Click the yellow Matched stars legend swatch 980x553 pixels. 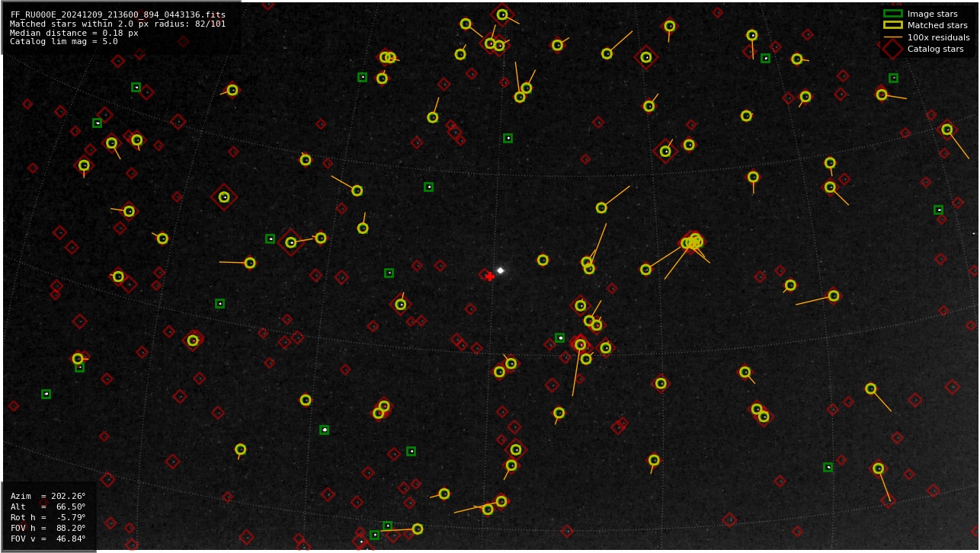tap(892, 25)
